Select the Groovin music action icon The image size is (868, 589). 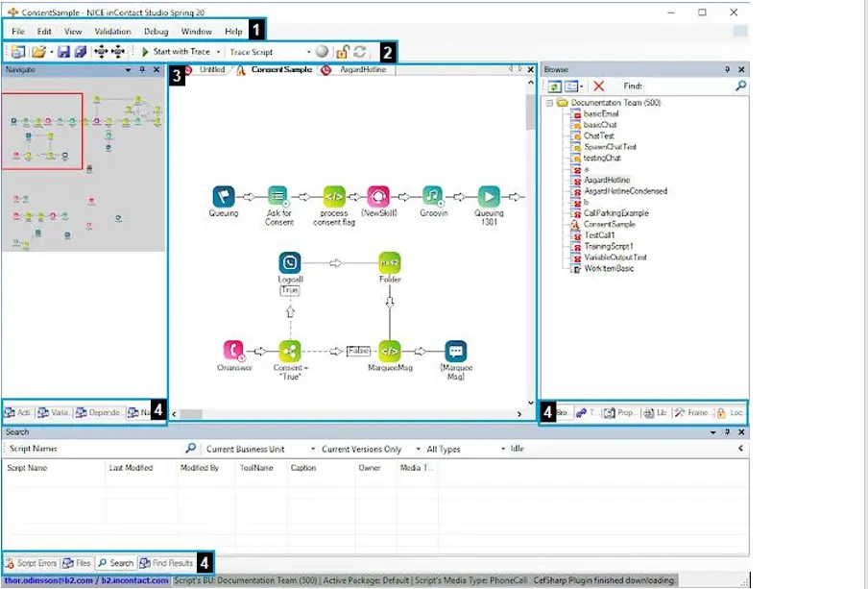433,197
